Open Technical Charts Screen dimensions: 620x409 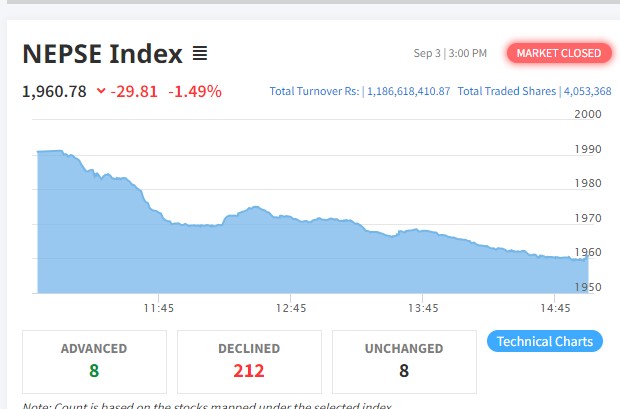coord(545,341)
